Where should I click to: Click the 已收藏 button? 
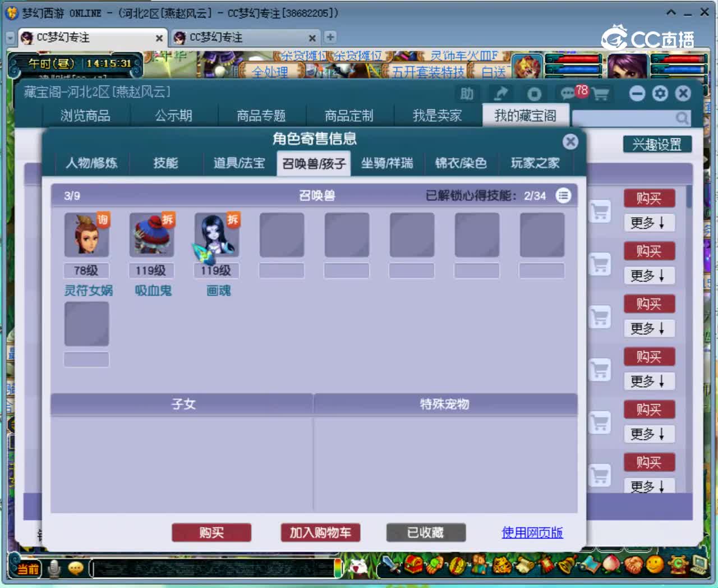click(426, 532)
